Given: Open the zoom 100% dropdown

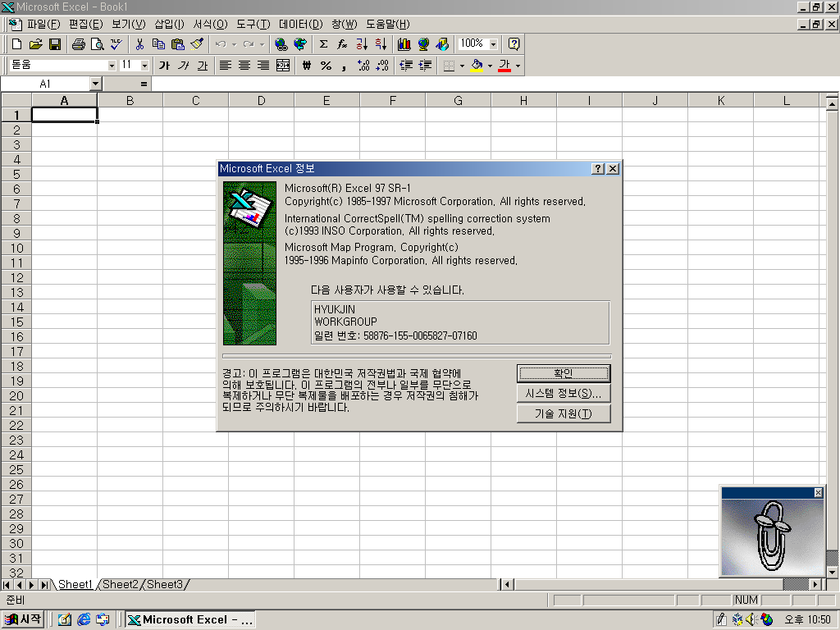Looking at the screenshot, I should point(493,44).
